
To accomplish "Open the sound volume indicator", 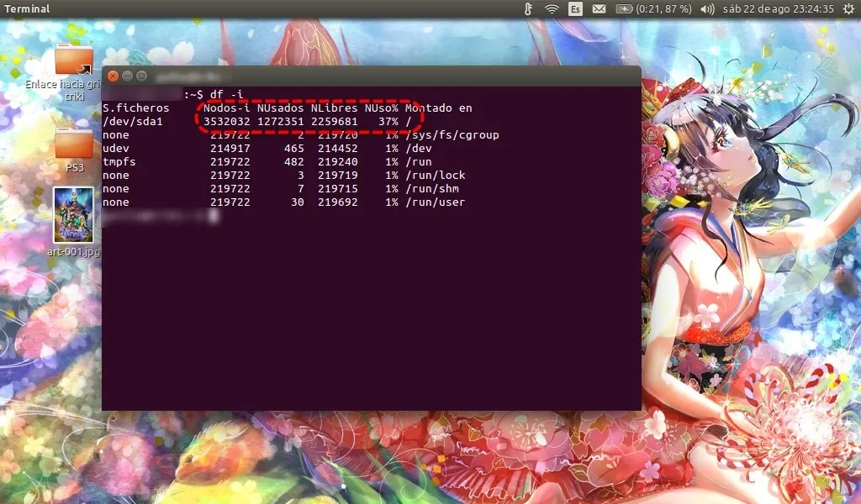I will pyautogui.click(x=707, y=9).
